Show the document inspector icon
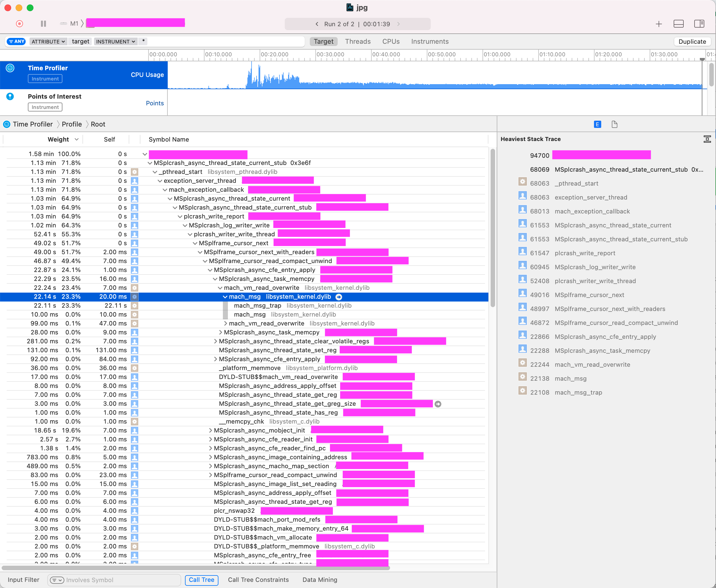Screen dimensions: 716x588 (614, 124)
